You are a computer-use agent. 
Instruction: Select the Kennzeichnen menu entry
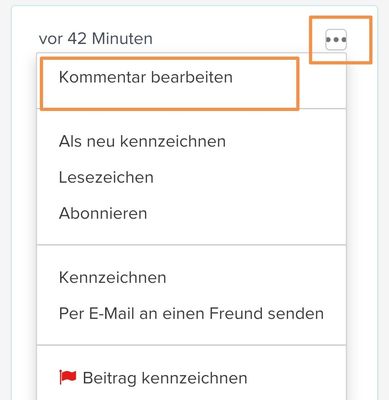tap(113, 278)
